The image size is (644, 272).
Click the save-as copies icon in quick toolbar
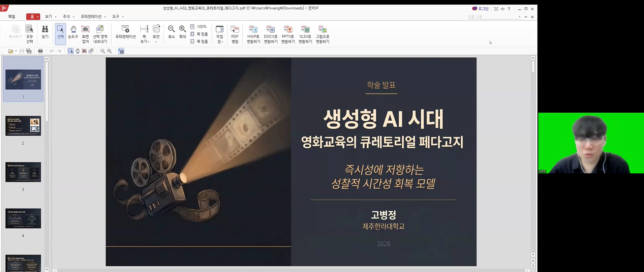[29, 51]
